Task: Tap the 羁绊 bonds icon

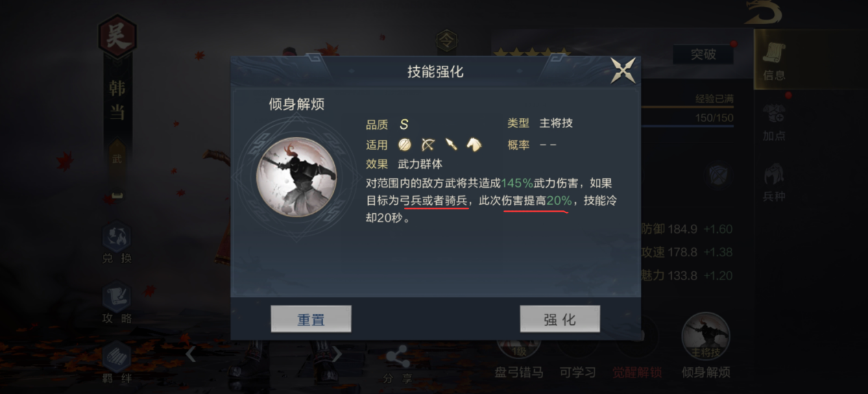Action: (117, 362)
